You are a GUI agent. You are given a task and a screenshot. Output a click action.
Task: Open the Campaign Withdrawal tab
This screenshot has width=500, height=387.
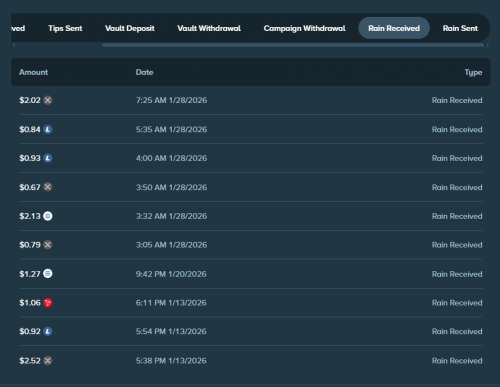click(304, 28)
